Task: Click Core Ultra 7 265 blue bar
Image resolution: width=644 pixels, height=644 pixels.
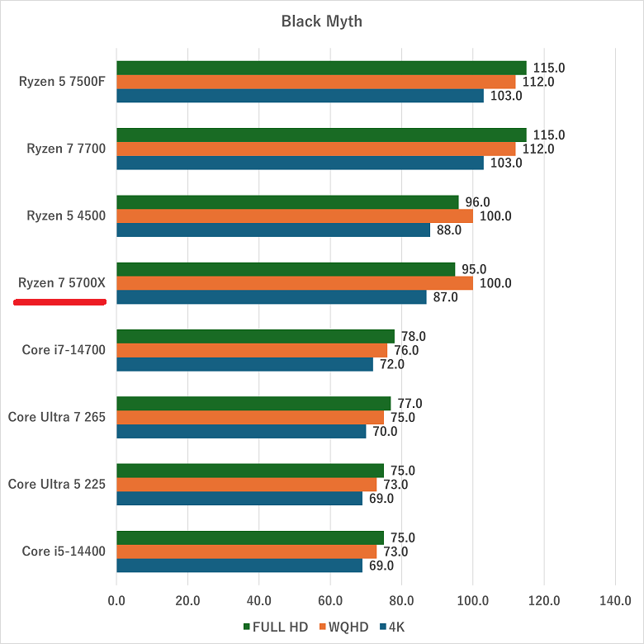Action: click(241, 431)
